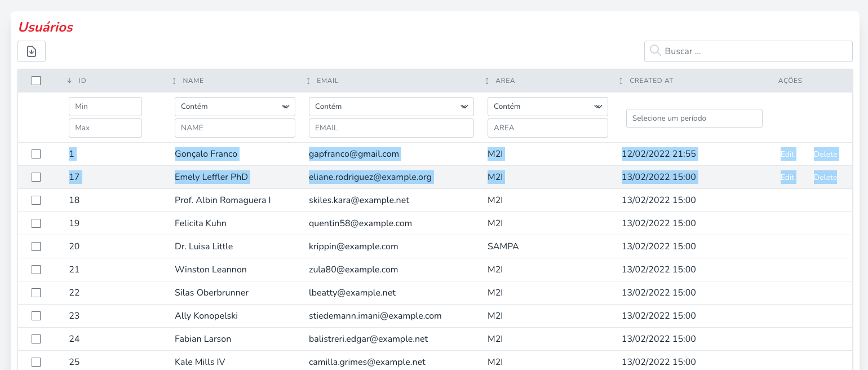Click the ID Max filter field
Screen dimensions: 868x370
[x=105, y=128]
